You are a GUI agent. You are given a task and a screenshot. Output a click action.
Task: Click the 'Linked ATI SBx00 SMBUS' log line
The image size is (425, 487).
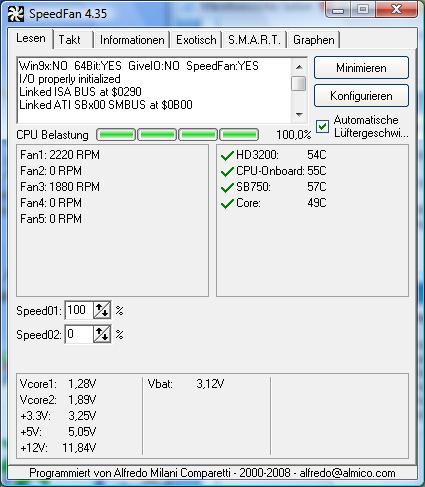tap(106, 105)
